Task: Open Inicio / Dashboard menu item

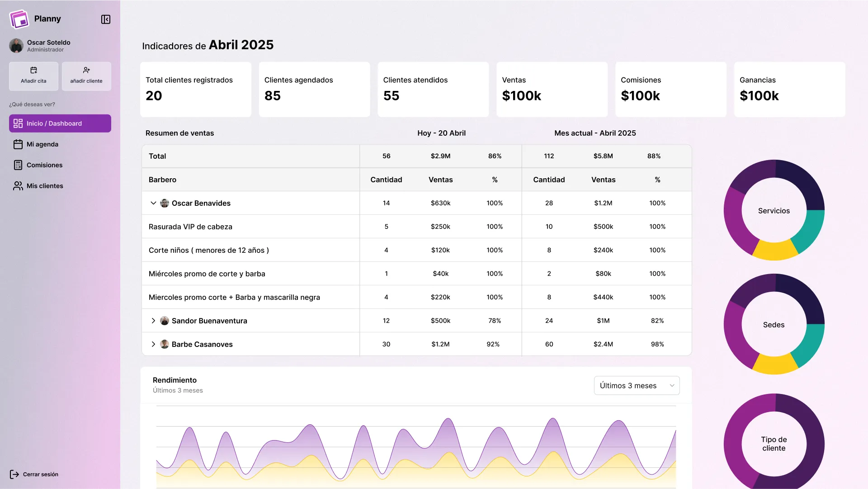Action: tap(60, 123)
